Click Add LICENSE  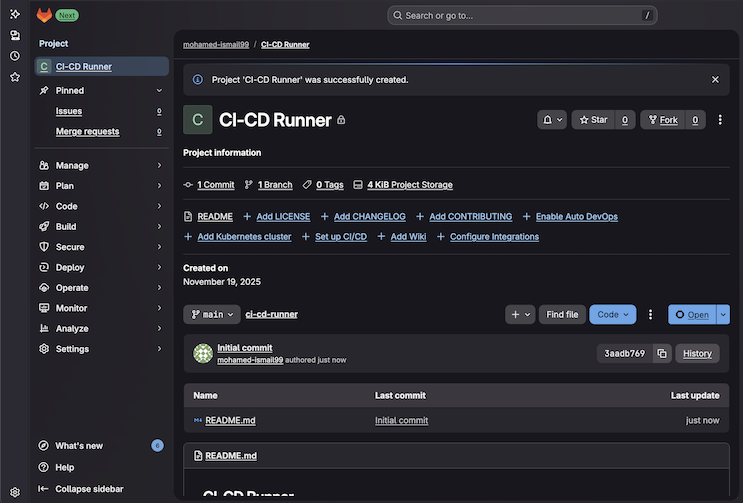[x=283, y=216]
